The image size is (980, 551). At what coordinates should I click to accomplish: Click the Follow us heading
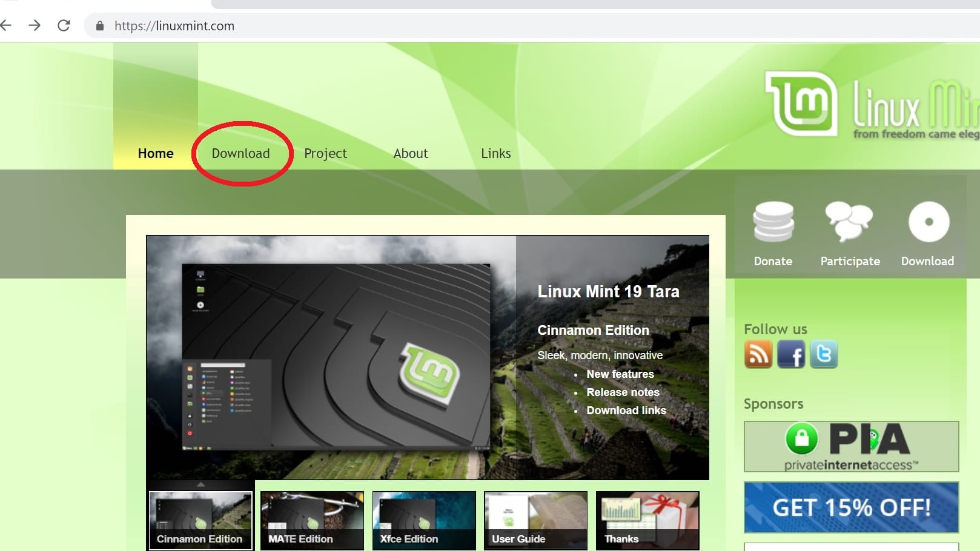click(x=775, y=329)
